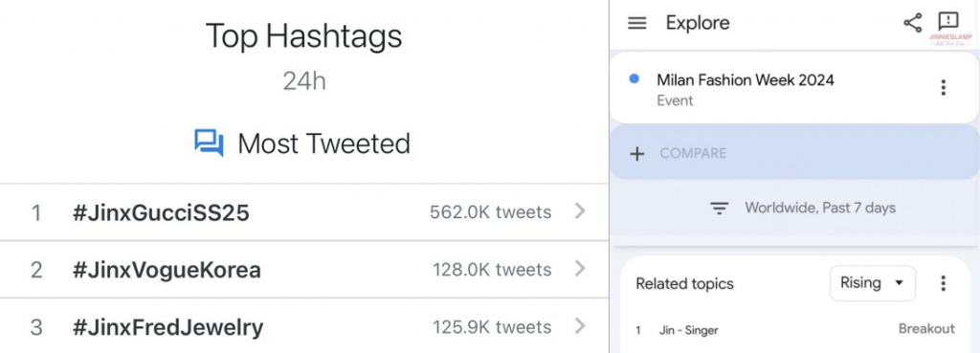
Task: Click the plus icon beside COMPARE
Action: 636,154
